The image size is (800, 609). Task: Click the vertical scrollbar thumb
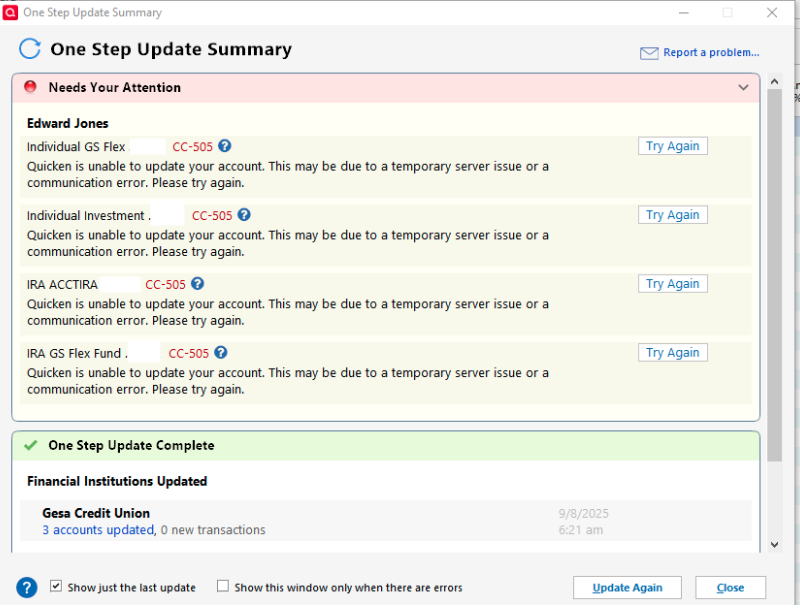(774, 275)
